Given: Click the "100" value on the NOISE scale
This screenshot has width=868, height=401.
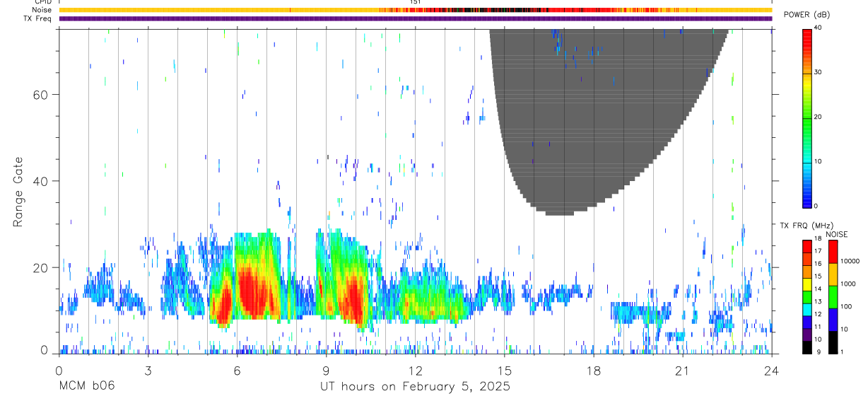Looking at the screenshot, I should [x=846, y=306].
